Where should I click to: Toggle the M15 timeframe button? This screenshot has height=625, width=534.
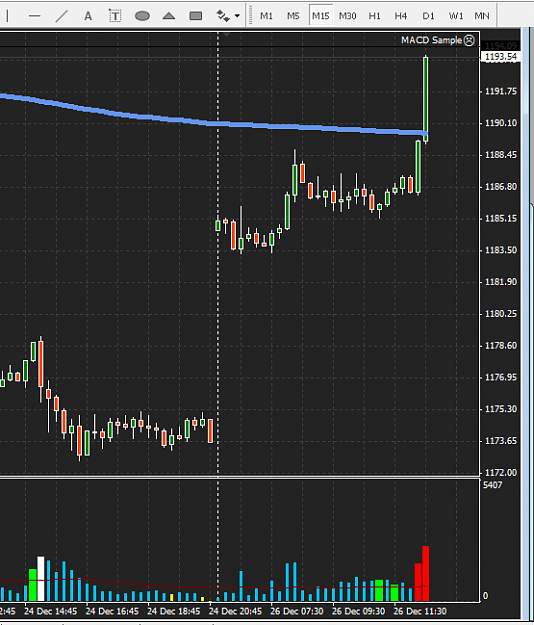321,16
